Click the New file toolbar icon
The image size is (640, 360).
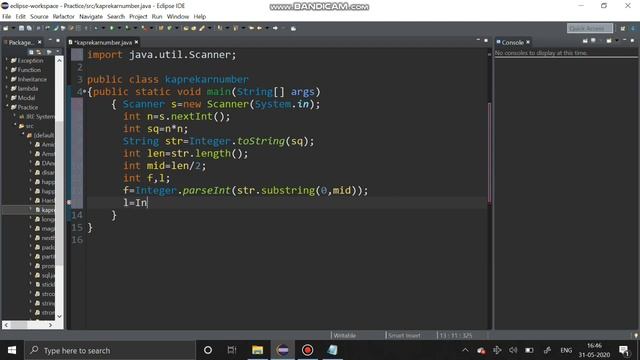pyautogui.click(x=5, y=28)
